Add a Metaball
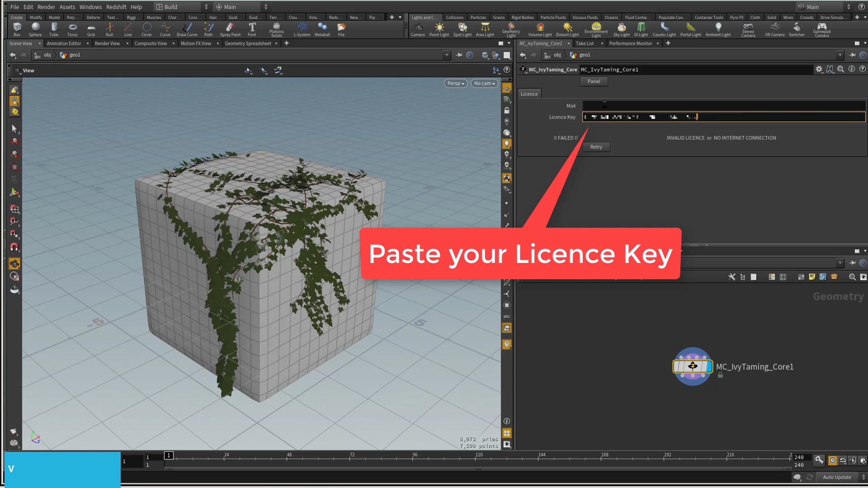Image resolution: width=868 pixels, height=488 pixels. pyautogui.click(x=322, y=29)
